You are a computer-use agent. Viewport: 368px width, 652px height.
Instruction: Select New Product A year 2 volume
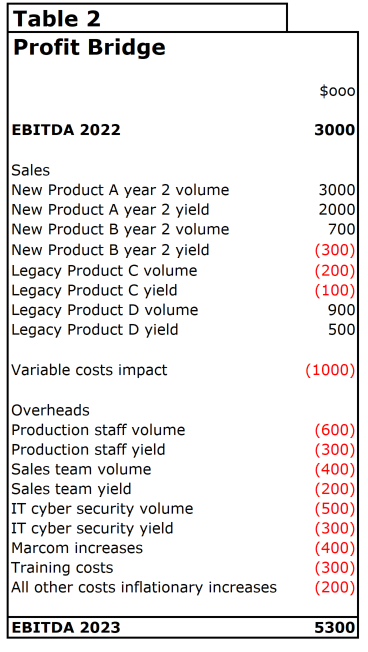coord(120,190)
